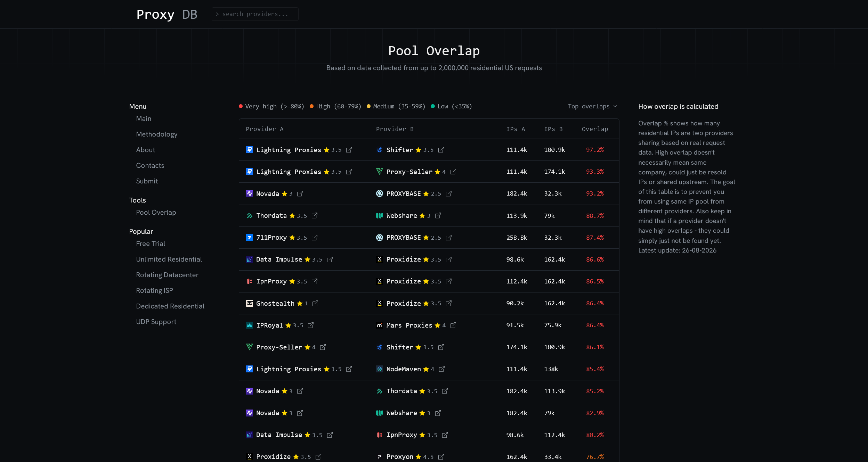Open Thordata's external link in the 88.7% row
The image size is (868, 462).
[314, 215]
